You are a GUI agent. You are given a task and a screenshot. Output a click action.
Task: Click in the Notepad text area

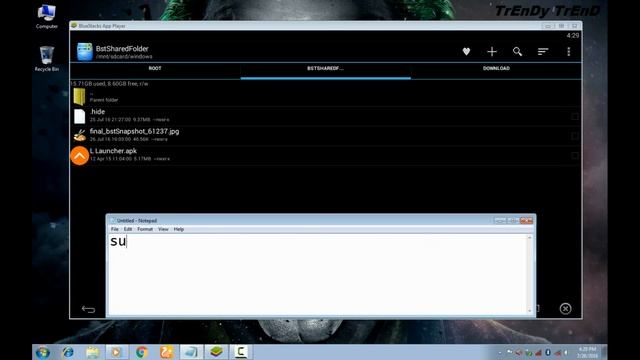[x=317, y=274]
